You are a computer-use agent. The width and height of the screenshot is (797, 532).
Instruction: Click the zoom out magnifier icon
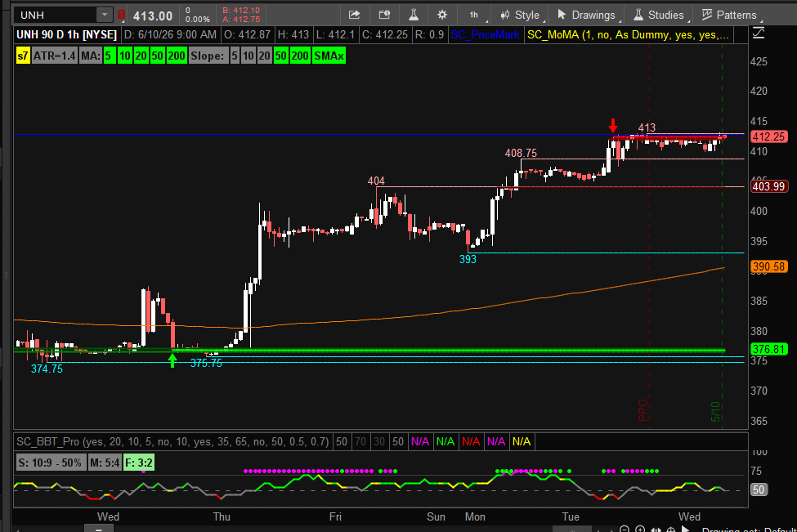(625, 530)
